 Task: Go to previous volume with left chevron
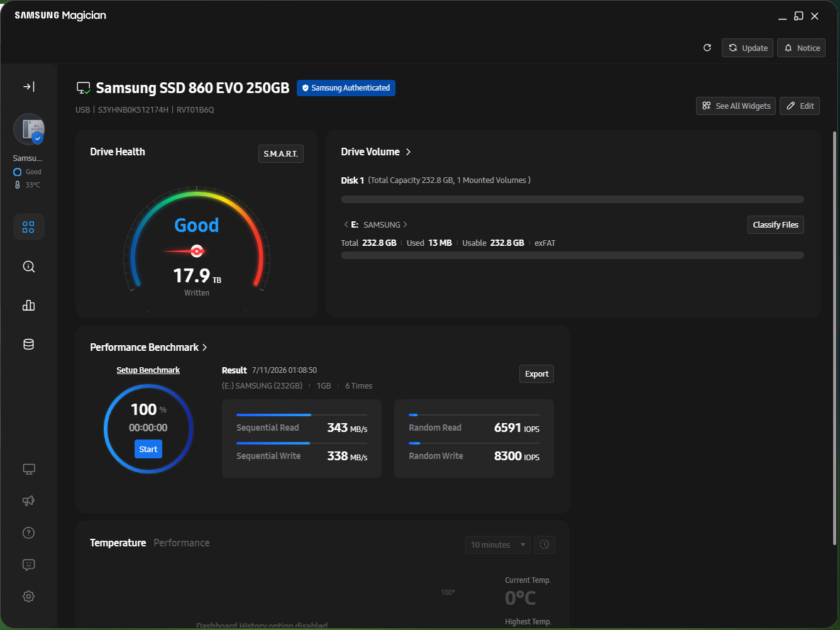346,224
